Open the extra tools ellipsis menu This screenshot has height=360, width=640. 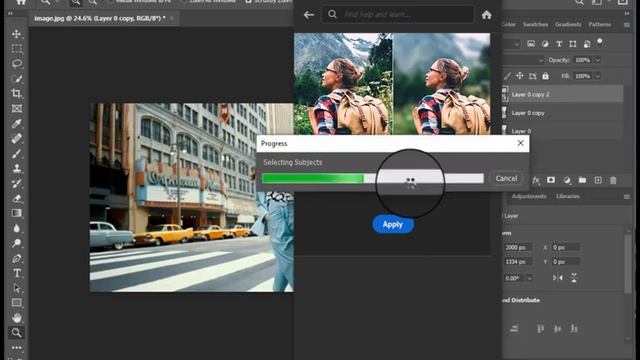pos(17,348)
